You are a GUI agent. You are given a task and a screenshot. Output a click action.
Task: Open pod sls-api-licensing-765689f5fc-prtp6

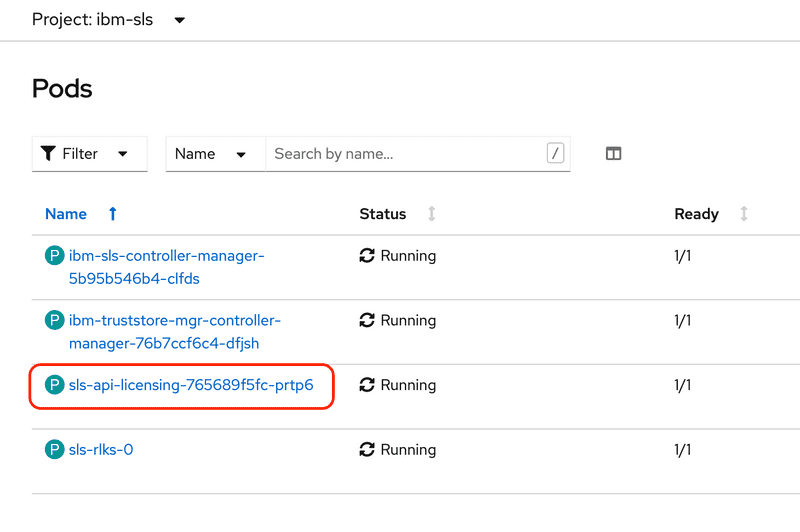pyautogui.click(x=191, y=385)
